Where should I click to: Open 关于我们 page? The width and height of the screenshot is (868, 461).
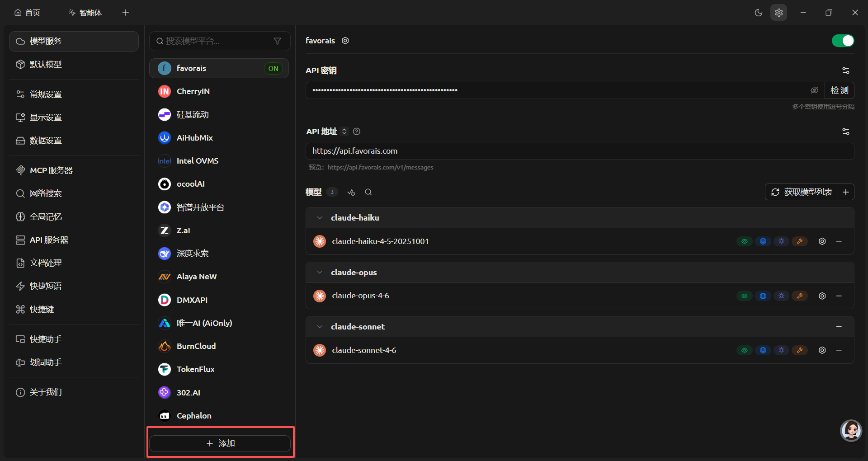(74, 392)
